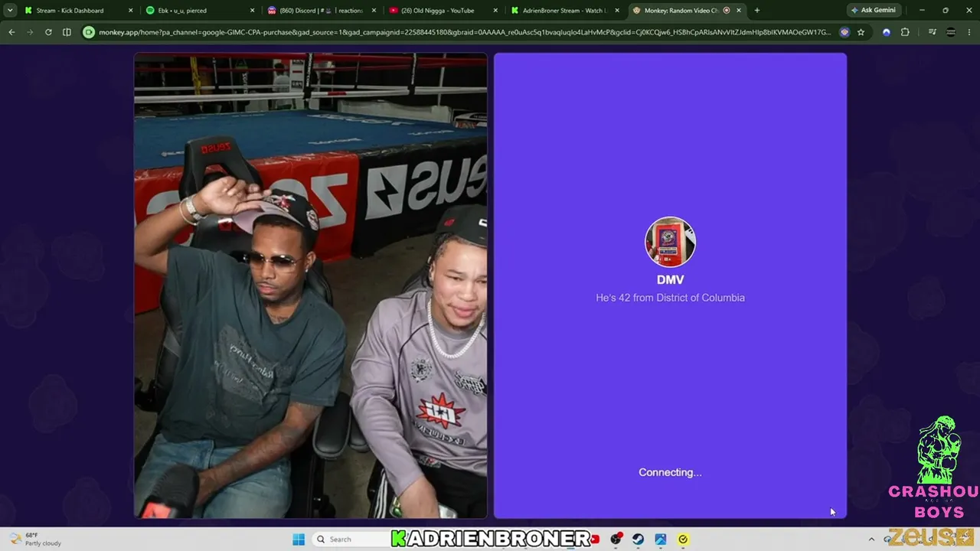Close the (860) Discord tab
The image size is (980, 551).
tap(374, 11)
